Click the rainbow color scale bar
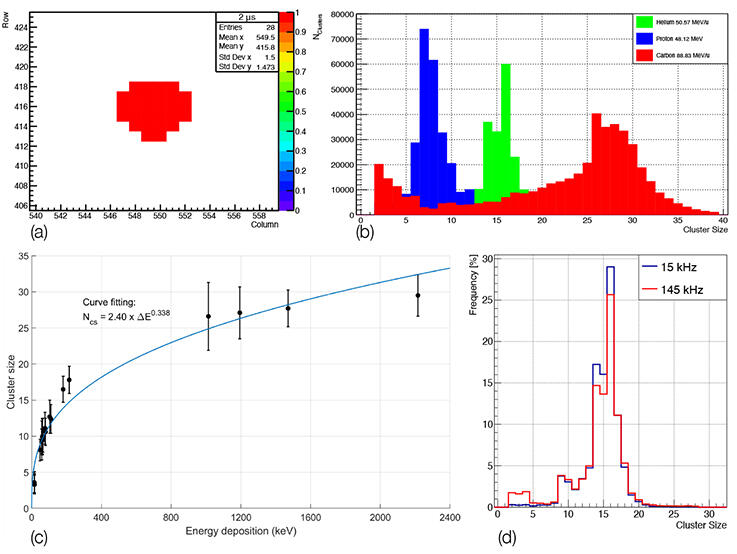The width and height of the screenshot is (737, 554). (x=286, y=111)
